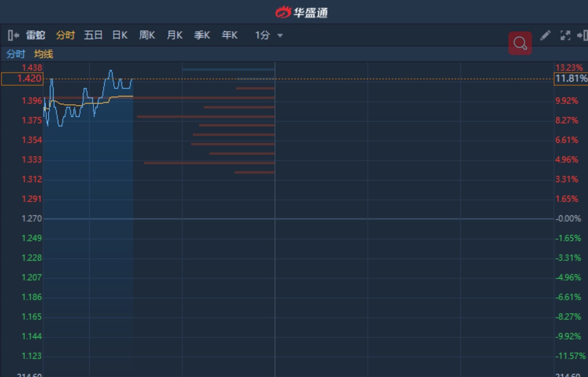Switch to the 日K chart tab
This screenshot has height=377, width=588.
(x=120, y=35)
